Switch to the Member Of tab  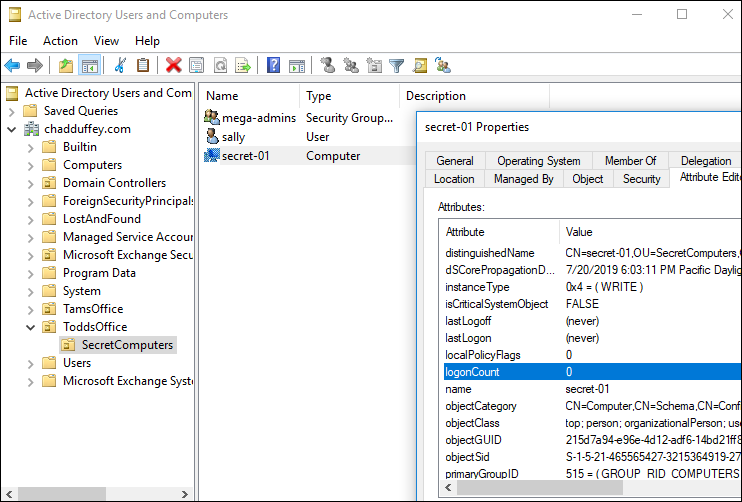click(x=630, y=161)
